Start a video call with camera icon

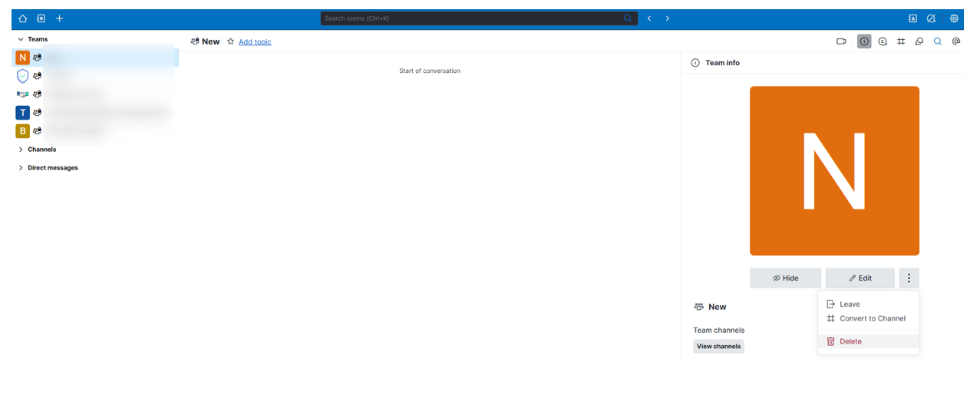[x=841, y=41]
